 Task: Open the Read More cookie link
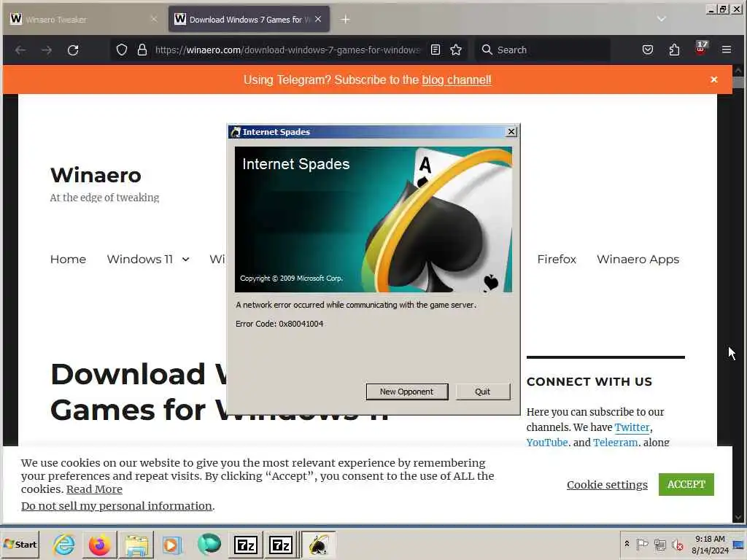[94, 489]
